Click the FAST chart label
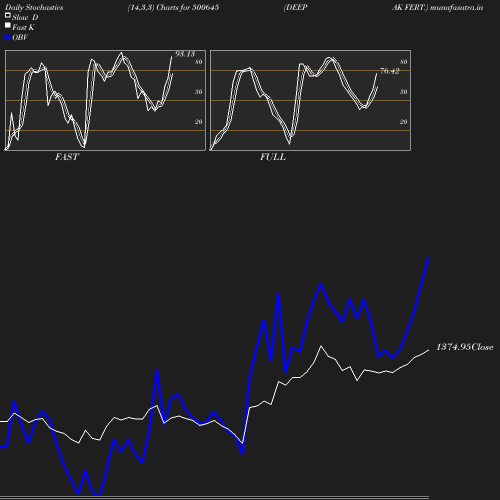Viewport: 500px width, 500px height. [67, 157]
